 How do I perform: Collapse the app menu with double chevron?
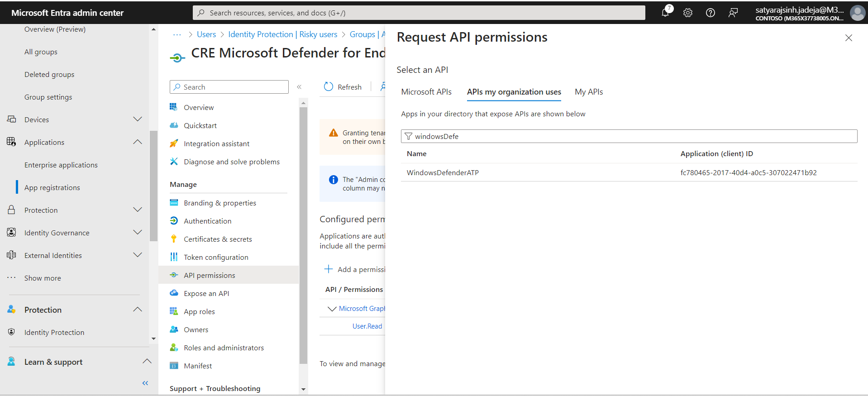pos(299,87)
